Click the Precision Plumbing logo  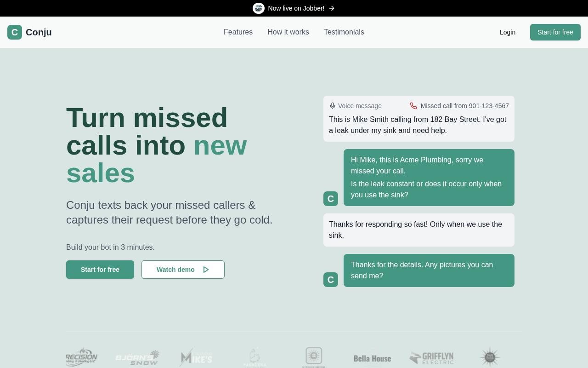pyautogui.click(x=82, y=357)
